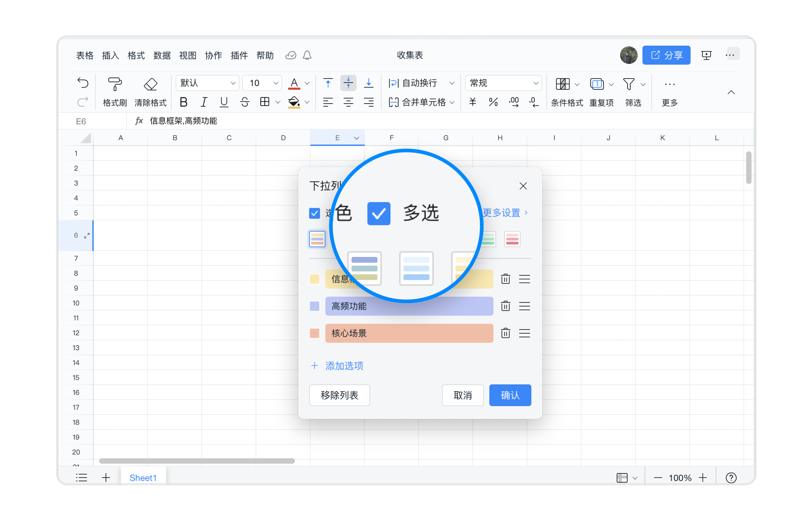Open the 插入 menu
Viewport: 812px width, 524px height.
(111, 55)
